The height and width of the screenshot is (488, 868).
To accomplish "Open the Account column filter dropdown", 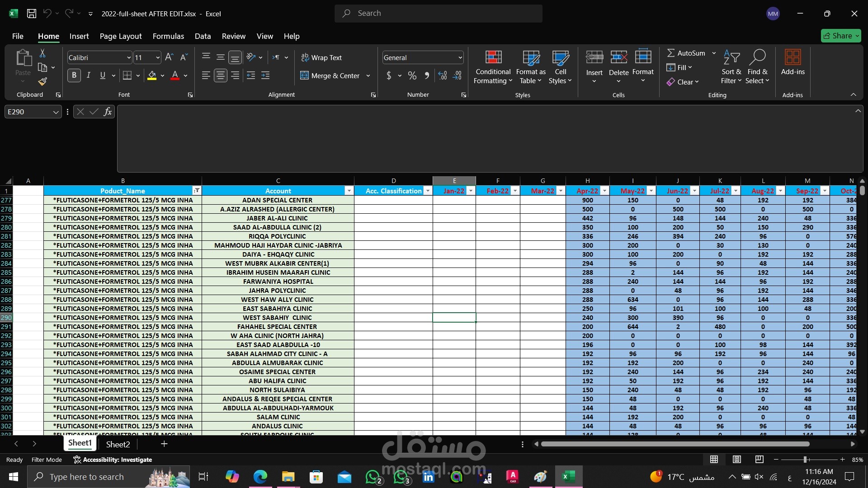I will coord(349,191).
